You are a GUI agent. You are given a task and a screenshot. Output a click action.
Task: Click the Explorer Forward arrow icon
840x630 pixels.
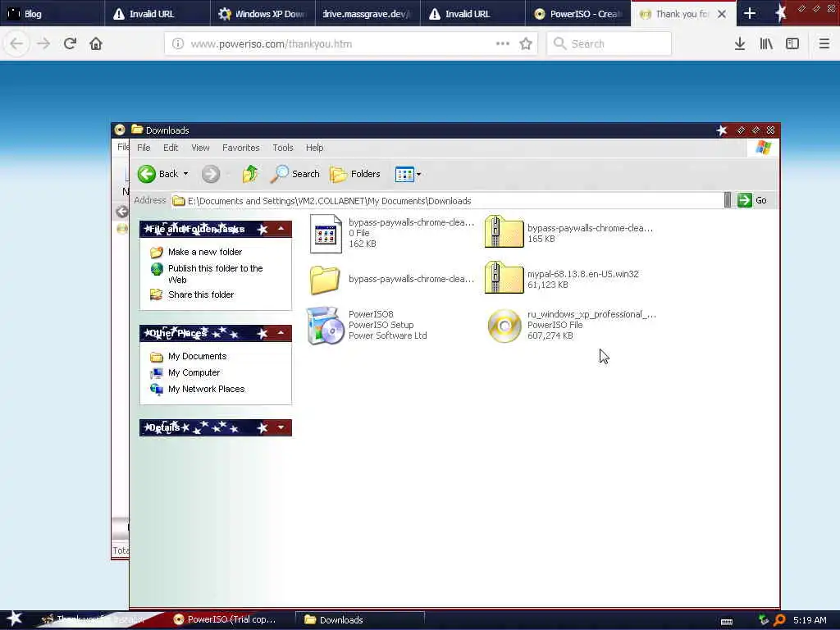click(211, 174)
